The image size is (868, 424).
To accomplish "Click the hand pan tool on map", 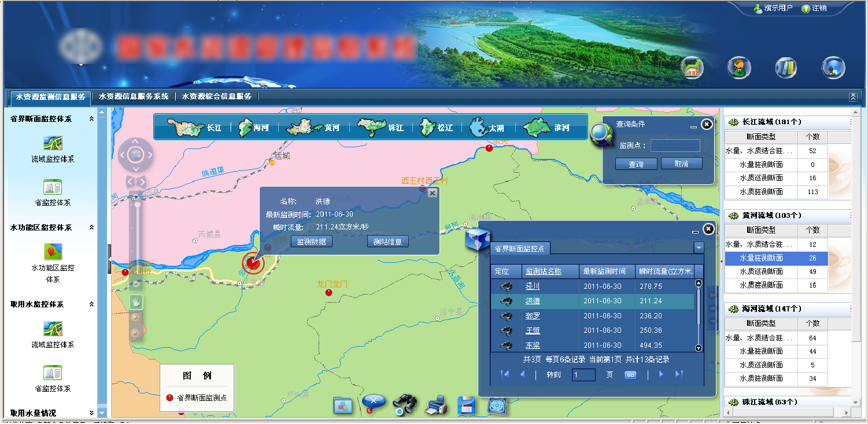I will coord(136,302).
